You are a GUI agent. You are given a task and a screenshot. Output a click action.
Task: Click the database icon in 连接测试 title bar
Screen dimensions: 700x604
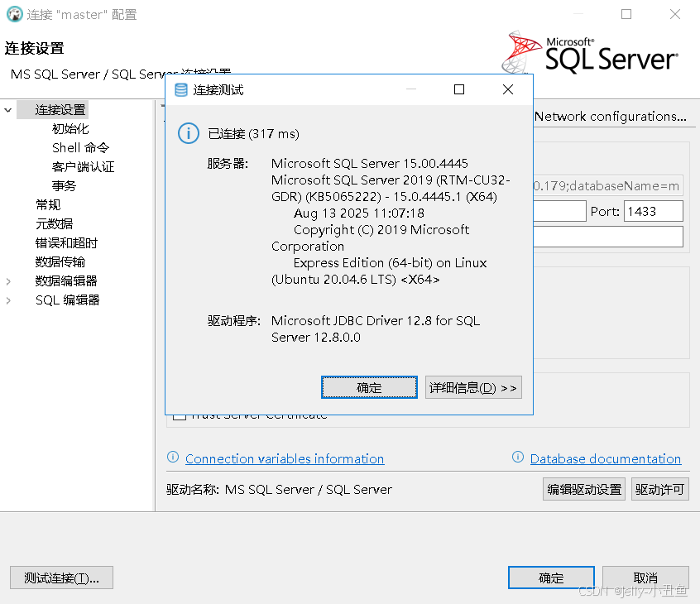coord(181,89)
